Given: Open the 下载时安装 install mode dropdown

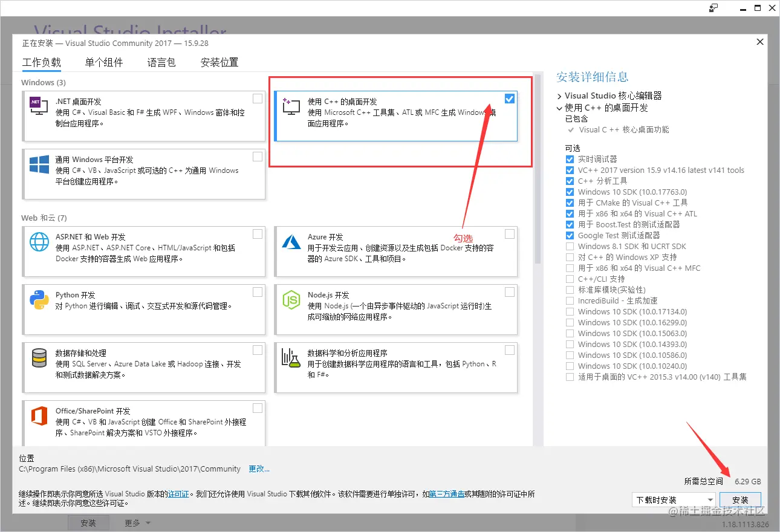Looking at the screenshot, I should click(x=674, y=500).
